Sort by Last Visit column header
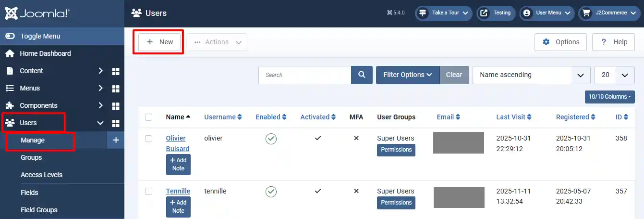 (514, 117)
